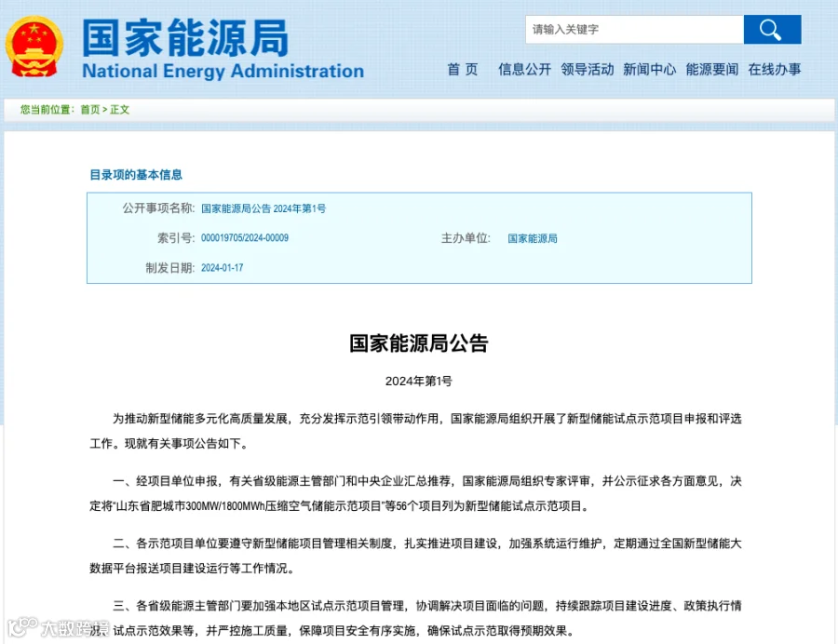Click the 大数跨境 watermark logo
Screen dimensions: 838x644
pyautogui.click(x=59, y=627)
